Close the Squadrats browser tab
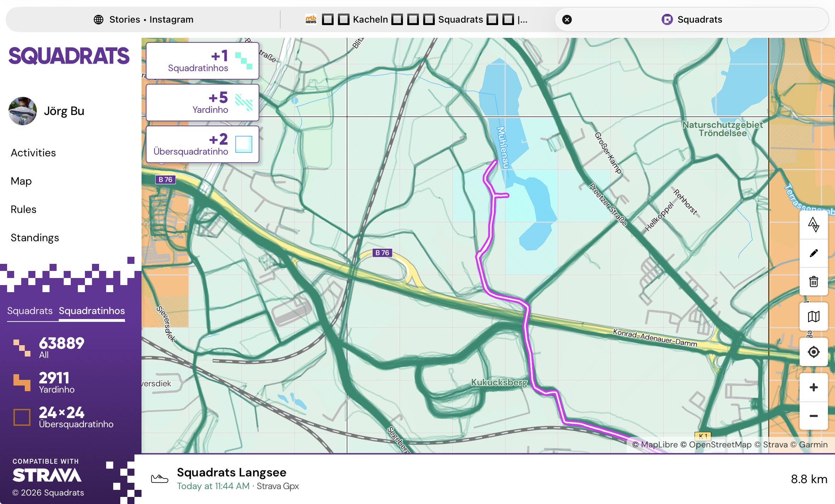 tap(567, 19)
